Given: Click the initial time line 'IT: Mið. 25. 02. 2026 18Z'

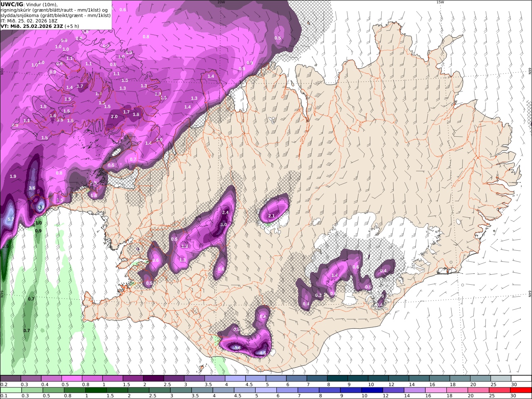Looking at the screenshot, I should 29,20.
